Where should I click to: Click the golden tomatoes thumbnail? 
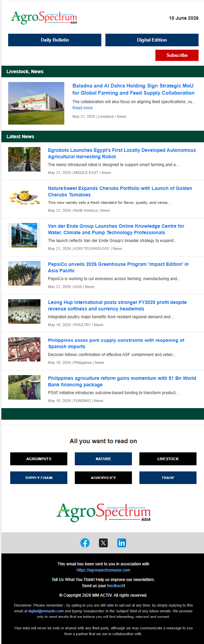click(24, 197)
